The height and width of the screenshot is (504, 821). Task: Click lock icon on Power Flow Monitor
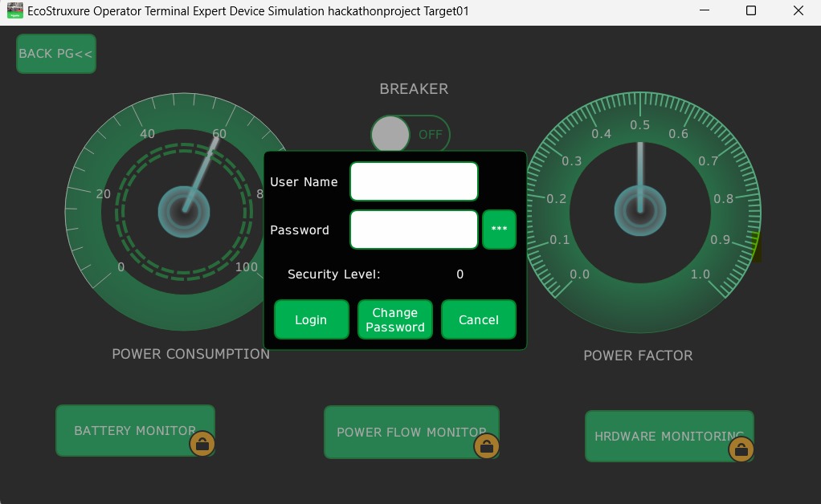pos(486,445)
